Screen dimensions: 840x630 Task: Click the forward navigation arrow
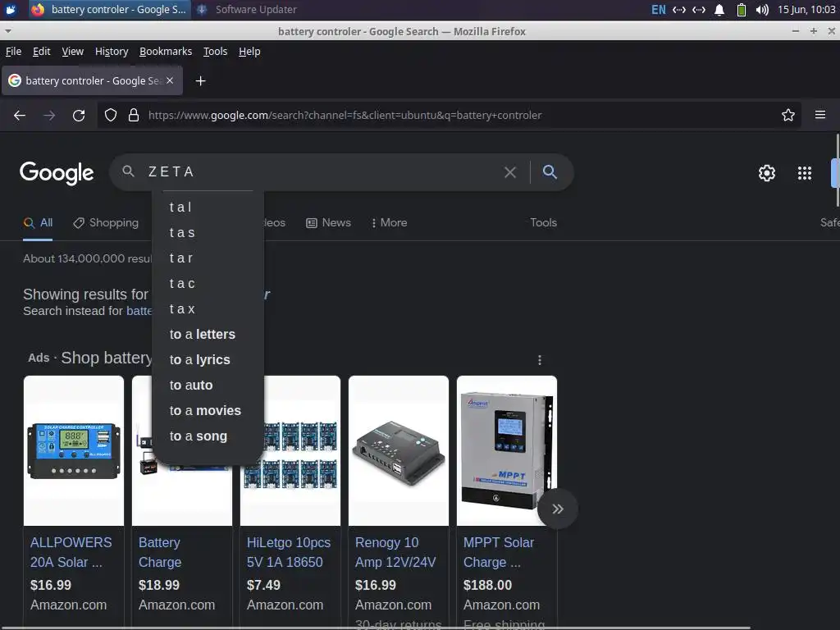tap(49, 115)
